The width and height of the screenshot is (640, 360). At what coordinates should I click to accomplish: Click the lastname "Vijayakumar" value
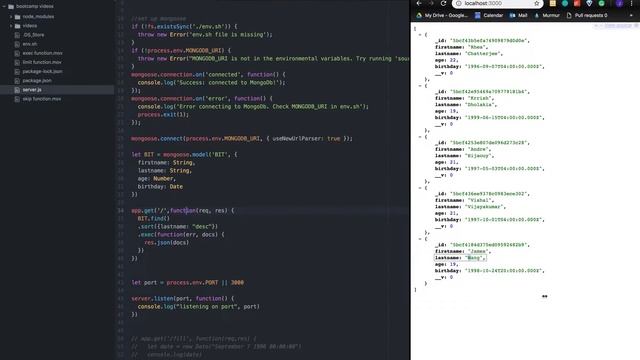(x=484, y=207)
